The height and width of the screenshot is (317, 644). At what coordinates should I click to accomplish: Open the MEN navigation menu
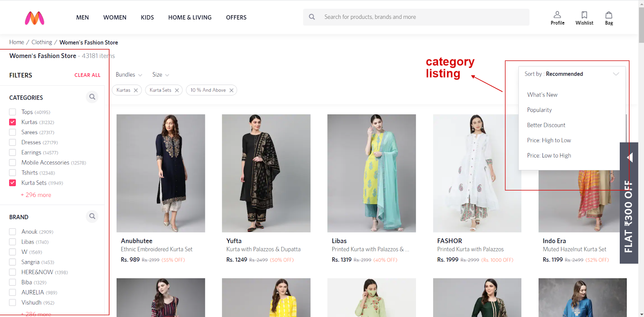(83, 17)
